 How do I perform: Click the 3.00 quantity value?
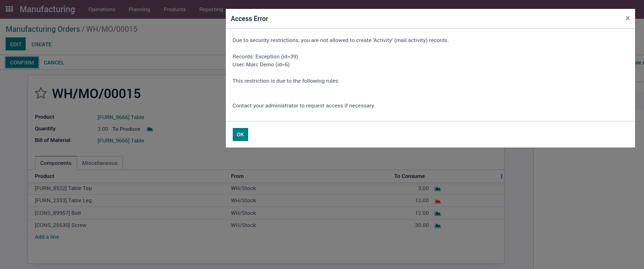(103, 129)
